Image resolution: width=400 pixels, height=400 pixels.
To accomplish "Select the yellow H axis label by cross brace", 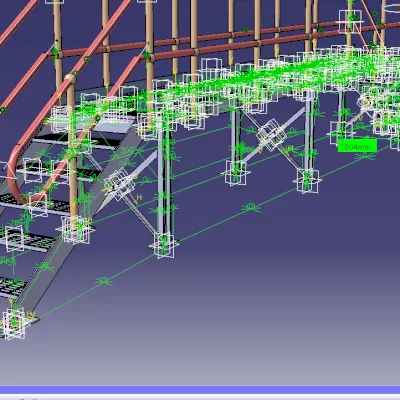I will pos(139,198).
